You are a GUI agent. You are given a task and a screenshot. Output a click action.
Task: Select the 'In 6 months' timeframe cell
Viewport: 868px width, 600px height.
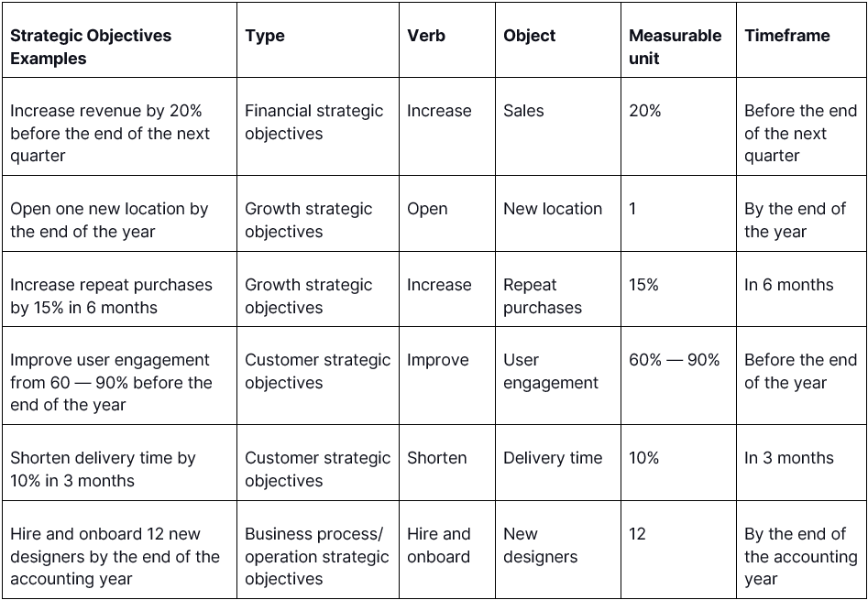[x=802, y=289]
